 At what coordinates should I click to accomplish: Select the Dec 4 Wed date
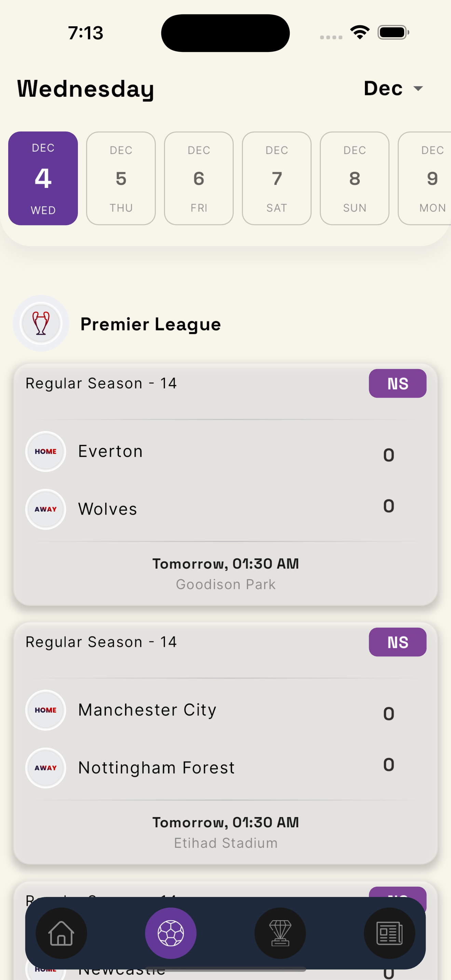43,178
